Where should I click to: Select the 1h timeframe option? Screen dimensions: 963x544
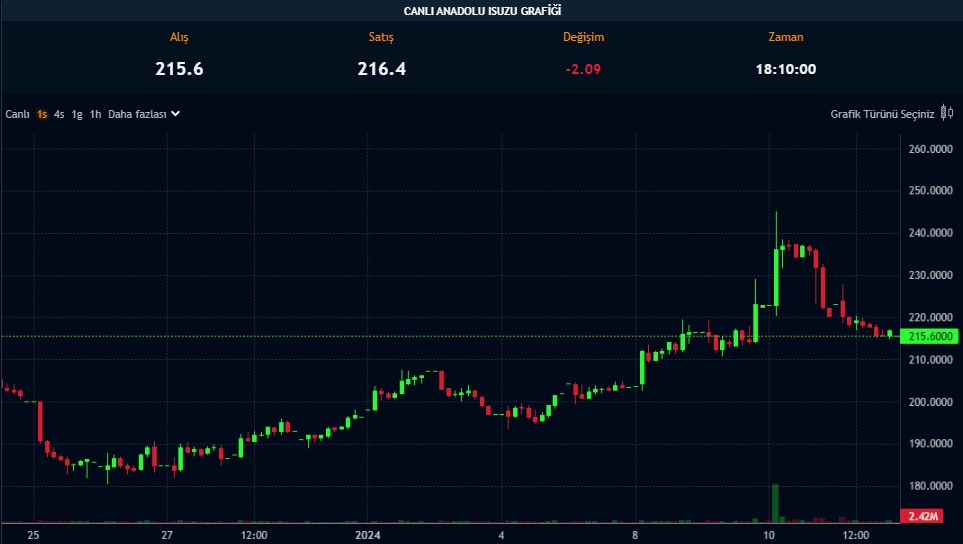(x=95, y=114)
